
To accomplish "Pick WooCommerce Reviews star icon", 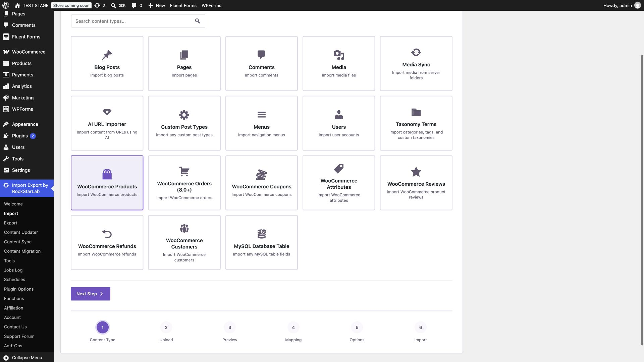I will pos(416,172).
